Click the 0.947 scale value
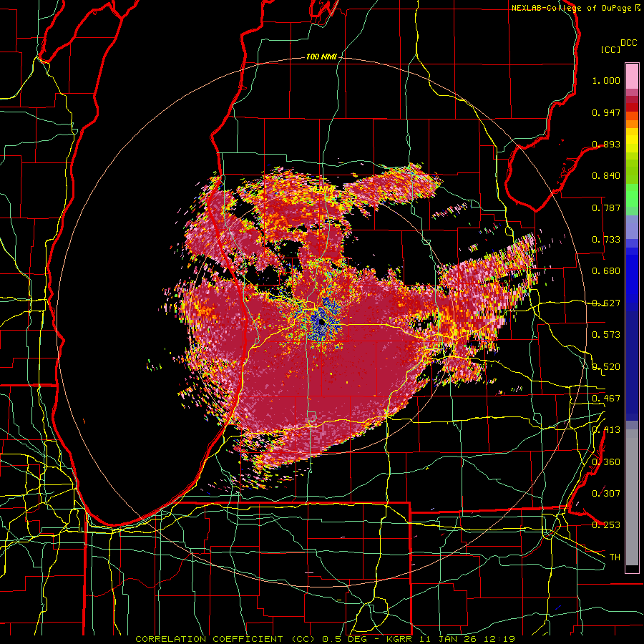Screen dimensions: 644x644 click(606, 112)
